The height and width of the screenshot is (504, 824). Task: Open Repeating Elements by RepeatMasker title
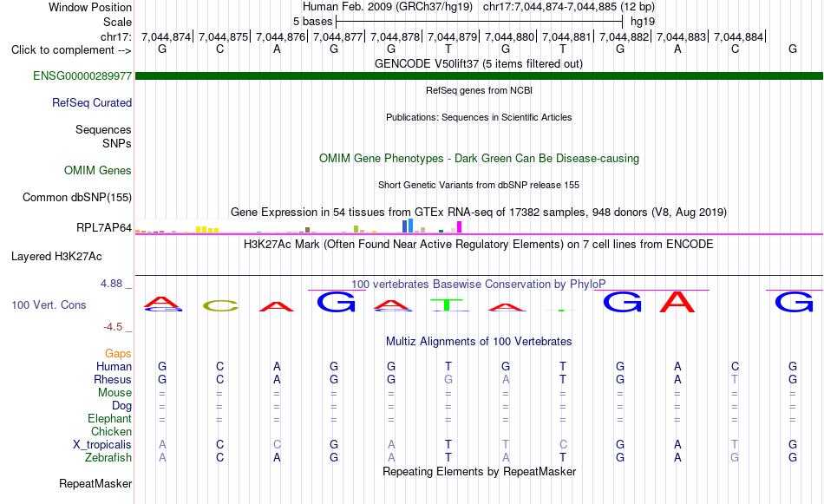click(x=479, y=471)
